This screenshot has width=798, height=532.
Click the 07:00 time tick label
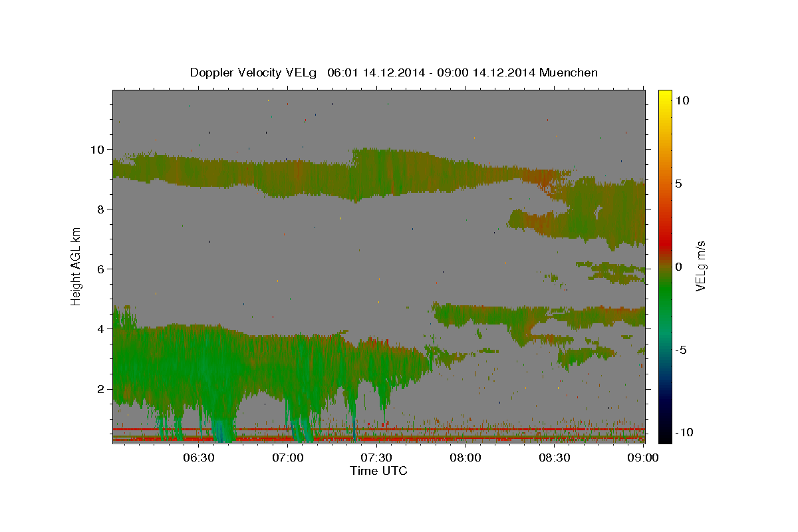pyautogui.click(x=287, y=458)
